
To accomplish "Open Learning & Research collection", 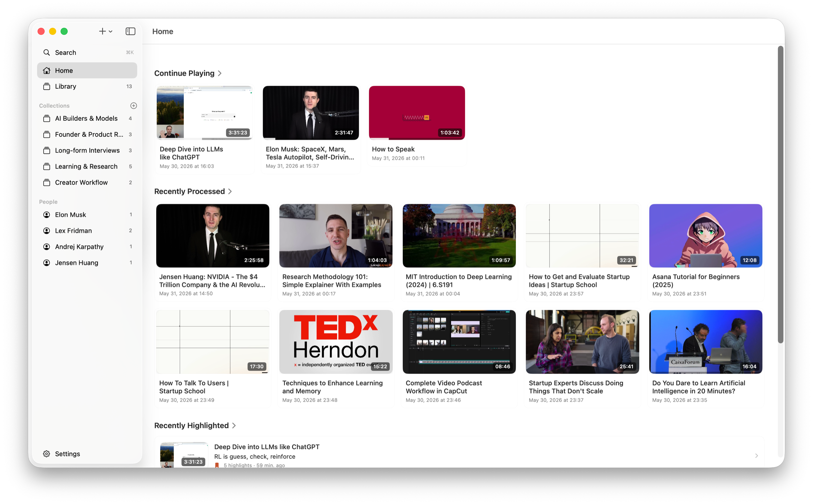I will pos(87,166).
